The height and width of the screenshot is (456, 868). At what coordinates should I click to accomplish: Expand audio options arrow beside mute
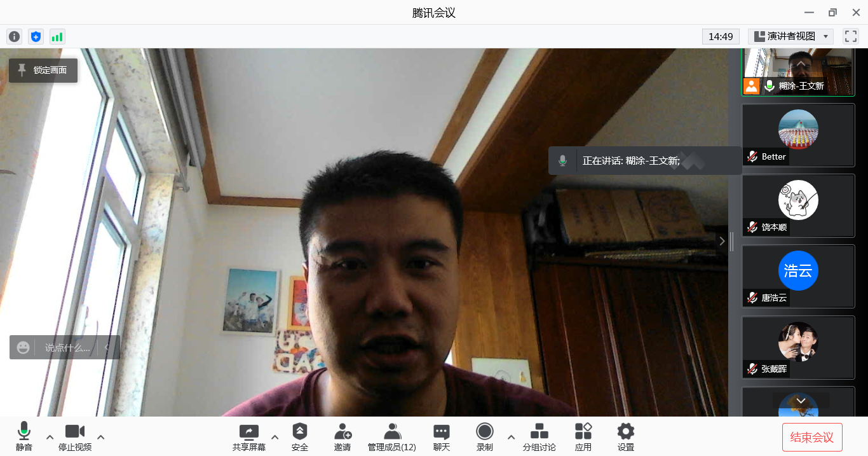(x=50, y=437)
